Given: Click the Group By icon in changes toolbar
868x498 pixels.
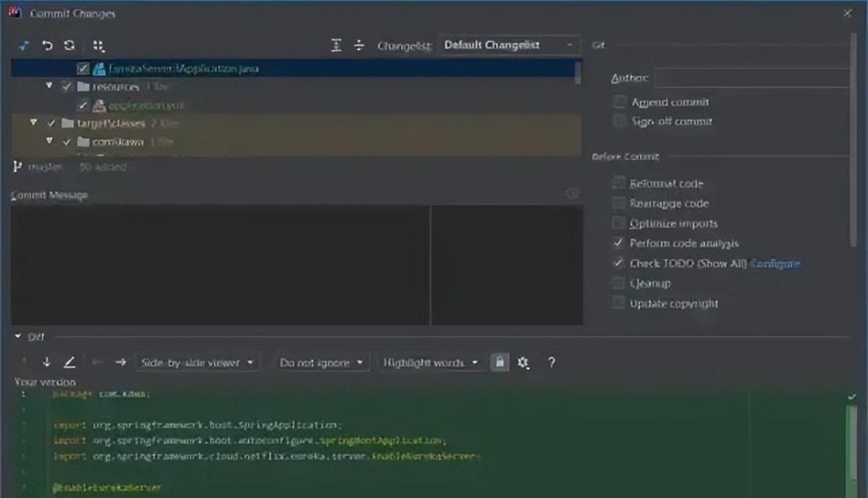Looking at the screenshot, I should click(x=99, y=45).
